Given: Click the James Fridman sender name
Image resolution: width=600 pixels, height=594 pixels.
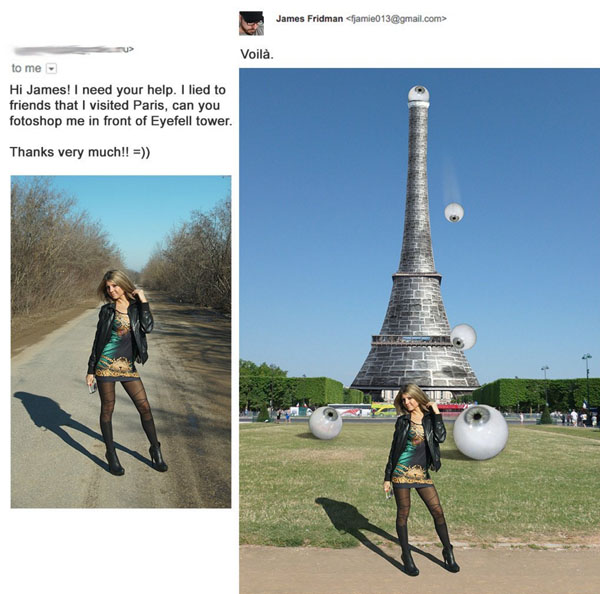Looking at the screenshot, I should coord(309,19).
